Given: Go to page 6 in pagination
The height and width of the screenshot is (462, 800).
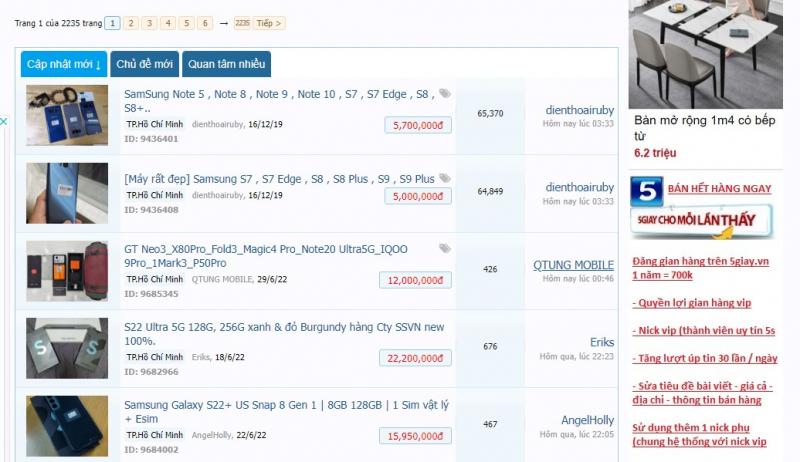Looking at the screenshot, I should click(205, 23).
